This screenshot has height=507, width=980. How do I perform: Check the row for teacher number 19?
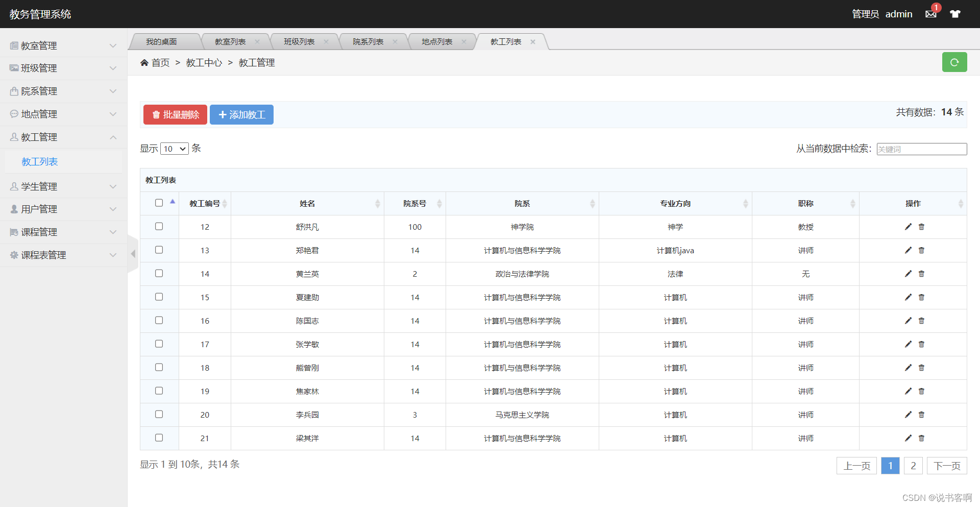click(x=159, y=391)
